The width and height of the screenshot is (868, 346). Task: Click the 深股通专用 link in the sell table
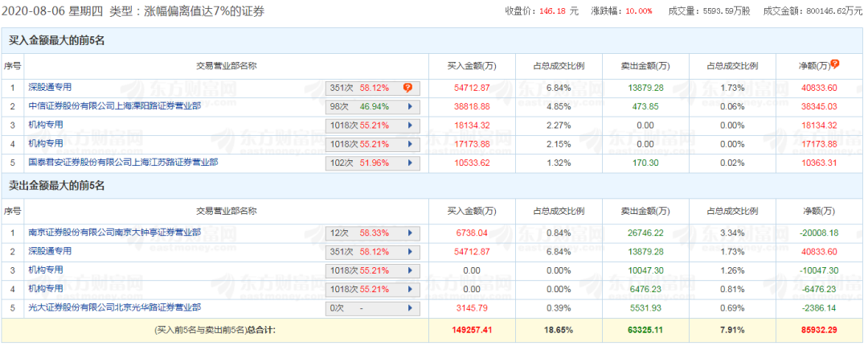(51, 250)
